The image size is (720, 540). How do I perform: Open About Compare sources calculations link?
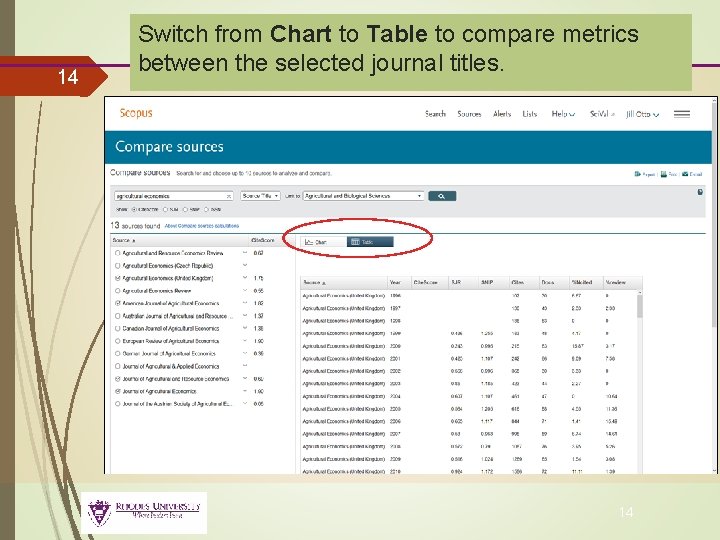click(202, 226)
